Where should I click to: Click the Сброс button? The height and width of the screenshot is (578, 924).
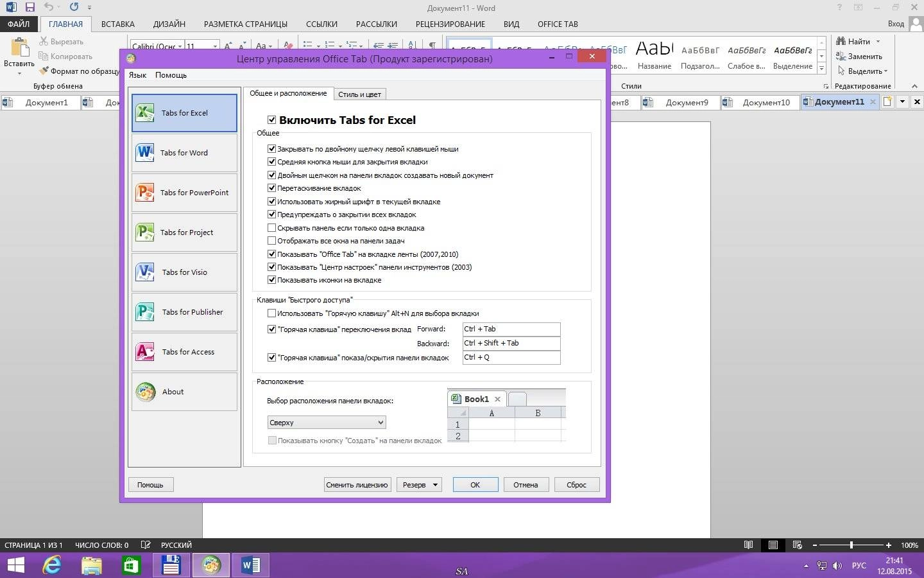coord(576,485)
